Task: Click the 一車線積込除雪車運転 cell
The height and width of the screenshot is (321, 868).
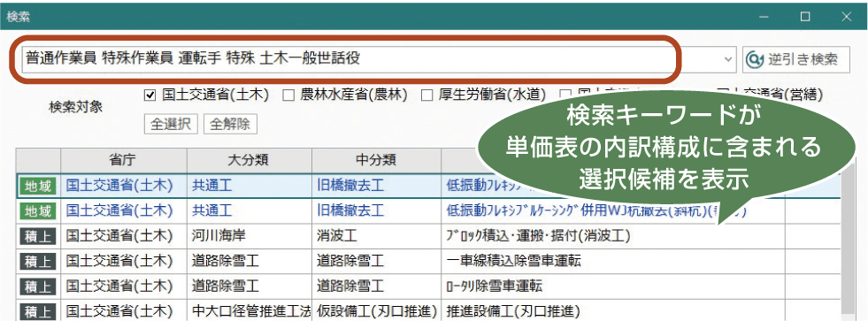Action: (613, 261)
